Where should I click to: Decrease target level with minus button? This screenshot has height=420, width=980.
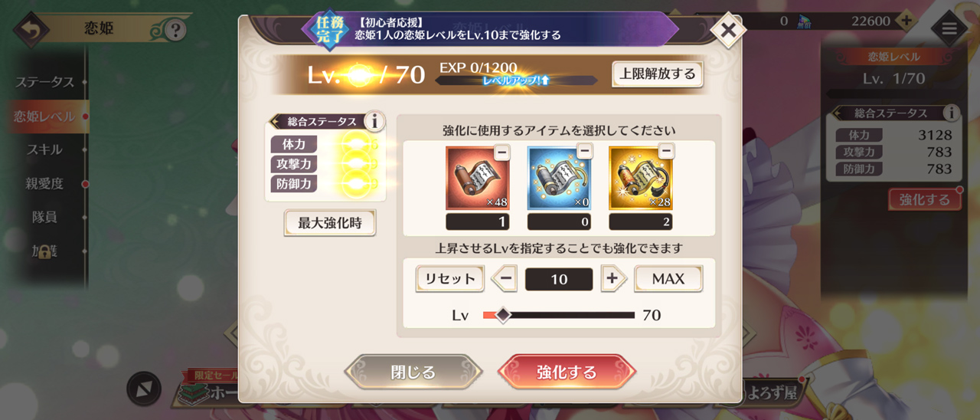pyautogui.click(x=504, y=279)
